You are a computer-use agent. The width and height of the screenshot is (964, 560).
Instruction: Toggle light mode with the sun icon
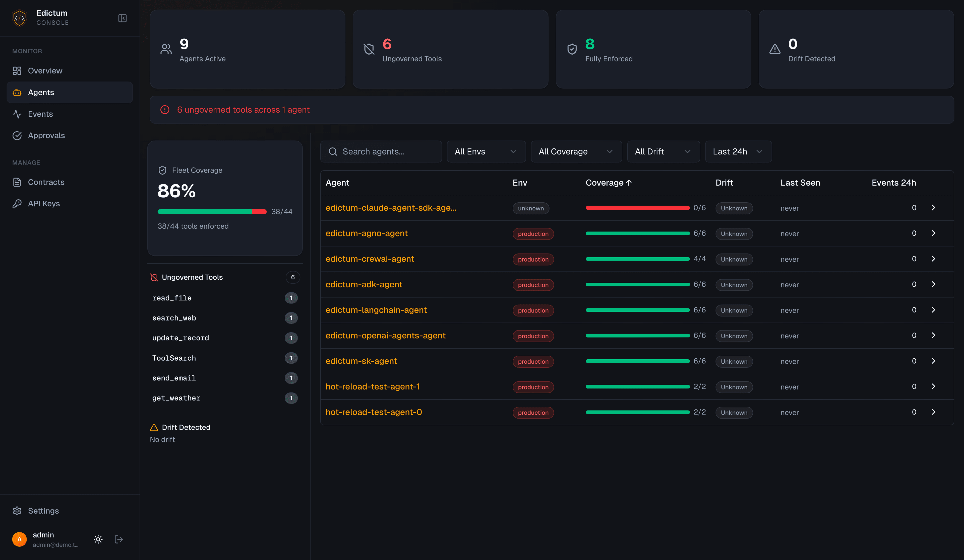tap(98, 539)
